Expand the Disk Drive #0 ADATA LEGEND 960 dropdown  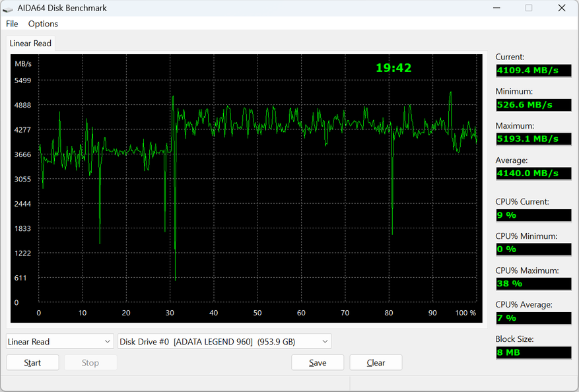pyautogui.click(x=224, y=341)
